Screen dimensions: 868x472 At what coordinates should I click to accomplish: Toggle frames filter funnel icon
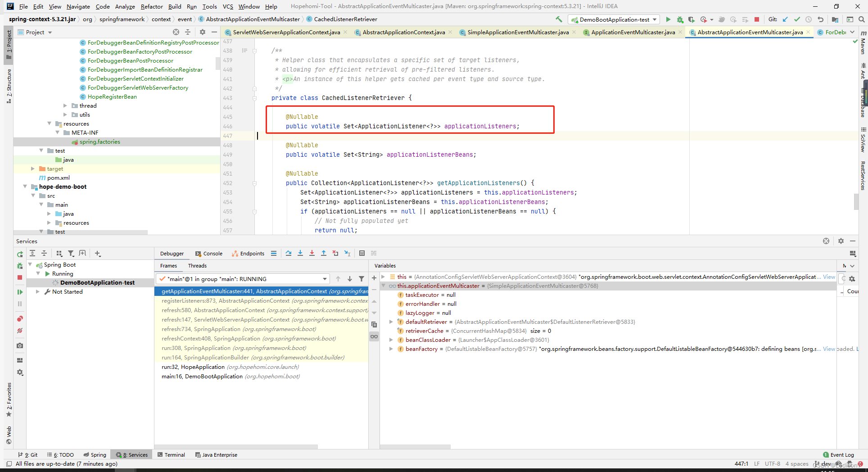tap(362, 279)
